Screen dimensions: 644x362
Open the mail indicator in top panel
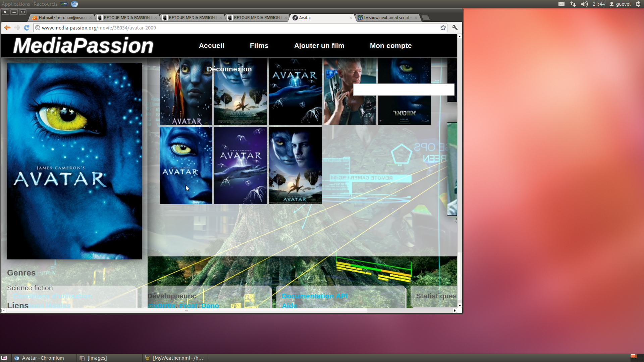[x=561, y=4]
